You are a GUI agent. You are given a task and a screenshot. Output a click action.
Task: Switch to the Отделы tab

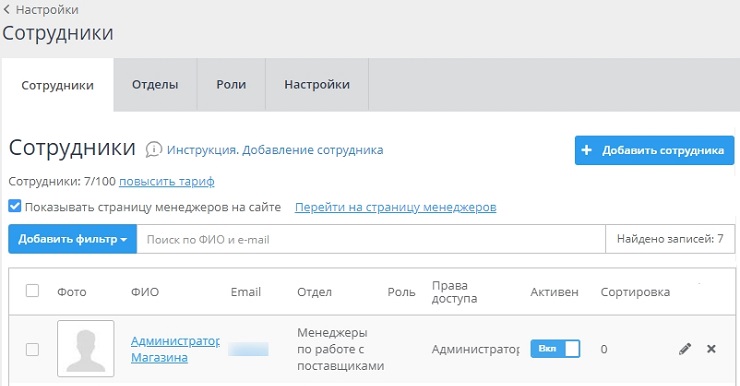155,84
